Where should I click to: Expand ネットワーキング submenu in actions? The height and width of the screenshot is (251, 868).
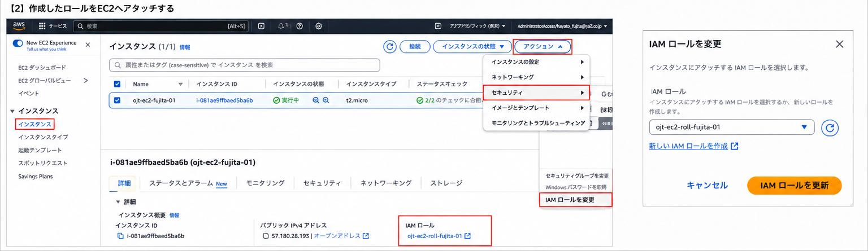pyautogui.click(x=536, y=77)
